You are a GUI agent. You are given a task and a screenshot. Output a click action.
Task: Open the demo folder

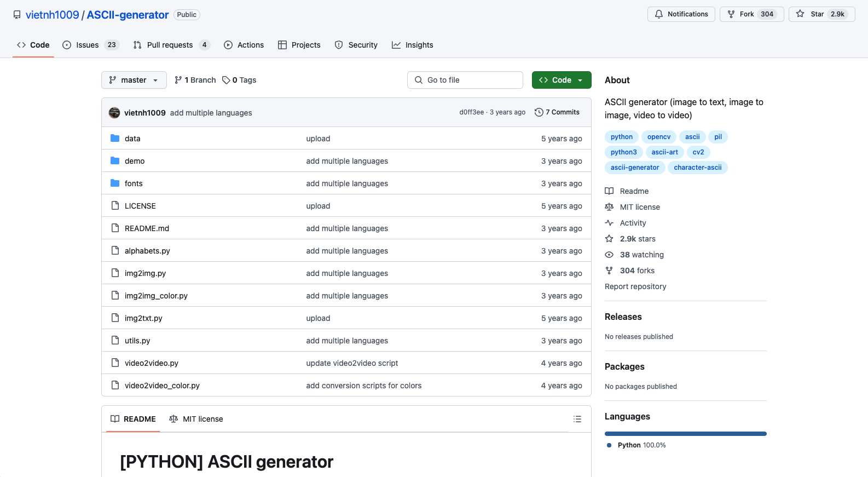tap(135, 161)
